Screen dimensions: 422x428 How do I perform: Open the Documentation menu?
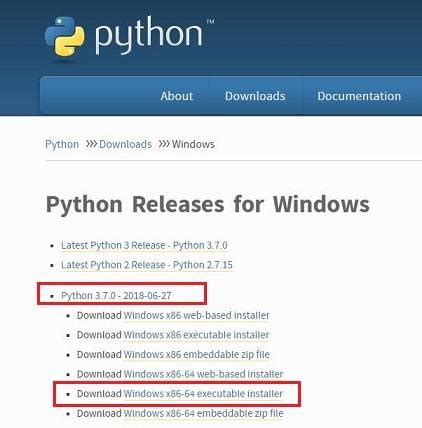pyautogui.click(x=359, y=96)
